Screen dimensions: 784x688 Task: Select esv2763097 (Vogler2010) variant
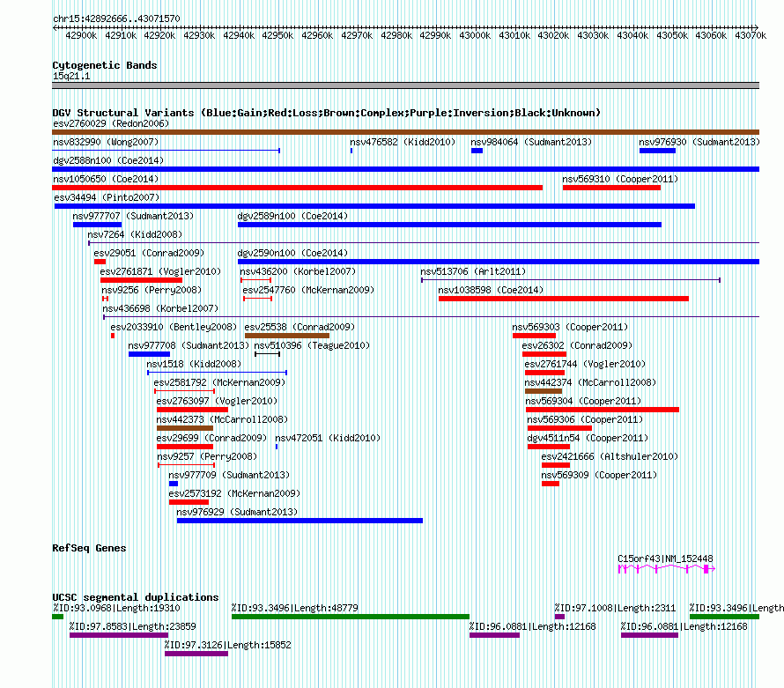coord(217,401)
